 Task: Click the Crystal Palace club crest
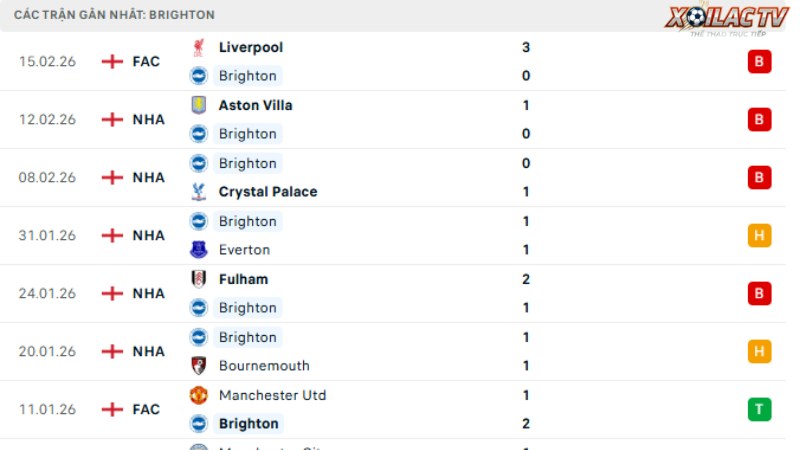point(198,191)
